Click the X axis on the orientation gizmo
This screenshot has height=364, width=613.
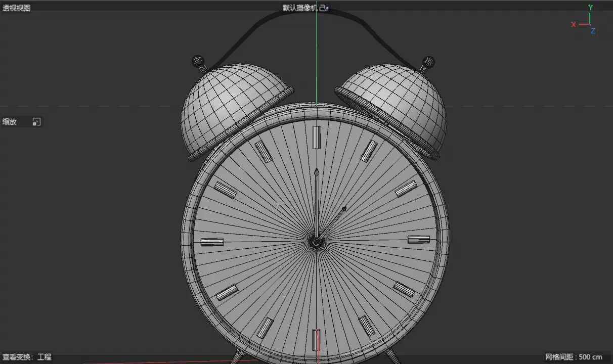[574, 24]
